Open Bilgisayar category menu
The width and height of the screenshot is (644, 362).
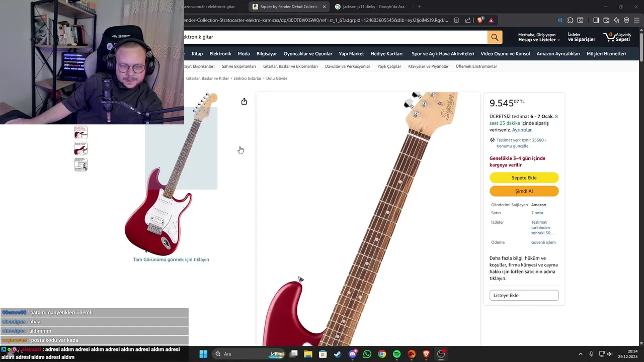coord(267,54)
